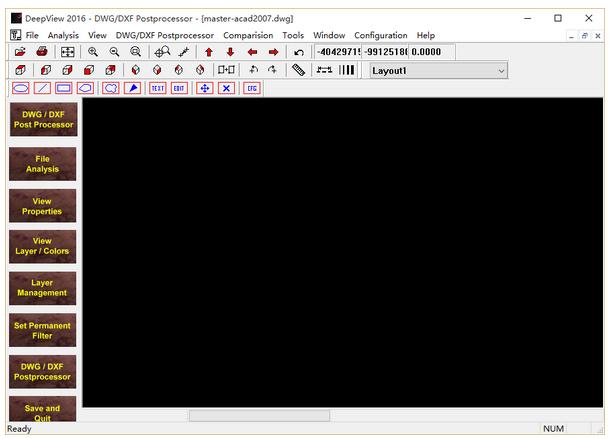Open the Configuration menu
This screenshot has width=616, height=439.
[381, 35]
